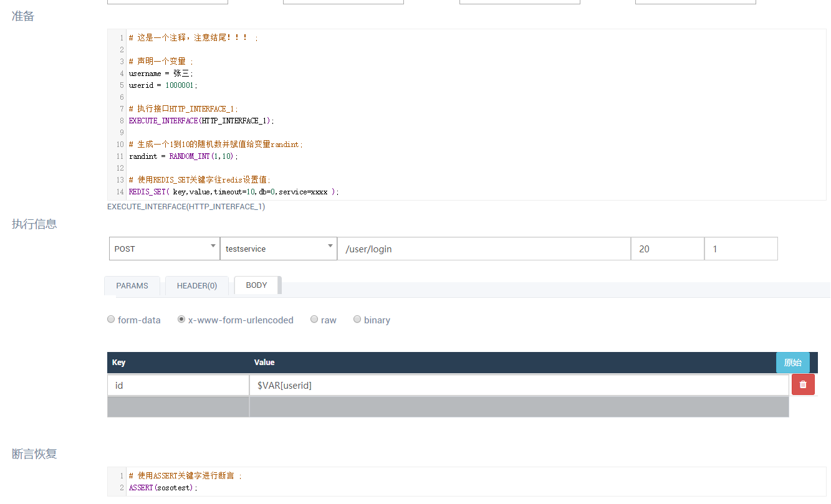The image size is (831, 504).
Task: Click the empty gray key cell
Action: coord(178,407)
